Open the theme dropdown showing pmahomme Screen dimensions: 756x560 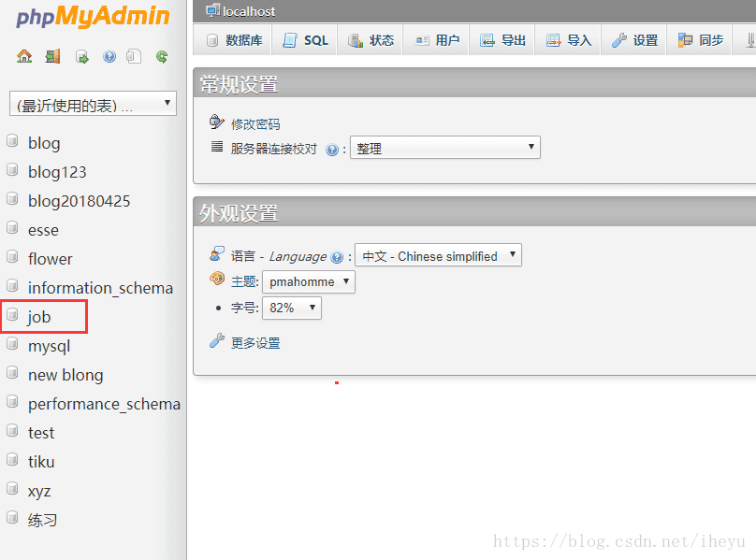click(x=309, y=282)
